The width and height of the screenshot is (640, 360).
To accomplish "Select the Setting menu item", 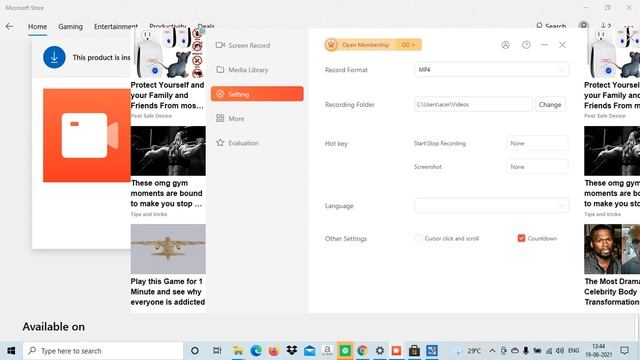I will click(257, 94).
